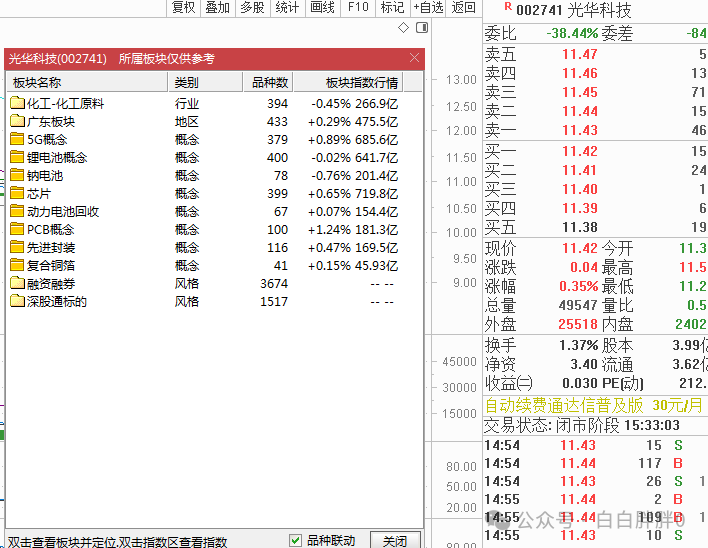Open the PCB概念 folder icon
Image resolution: width=708 pixels, height=548 pixels.
pos(17,229)
